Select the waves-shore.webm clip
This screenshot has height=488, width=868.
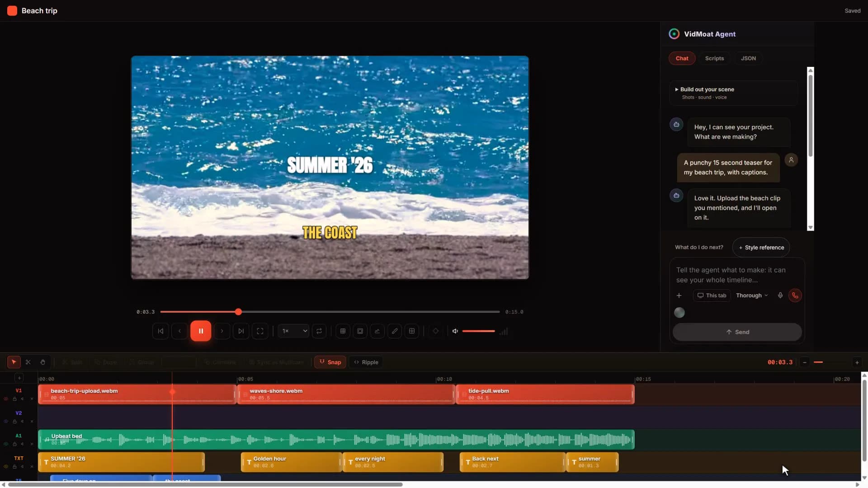tap(346, 394)
